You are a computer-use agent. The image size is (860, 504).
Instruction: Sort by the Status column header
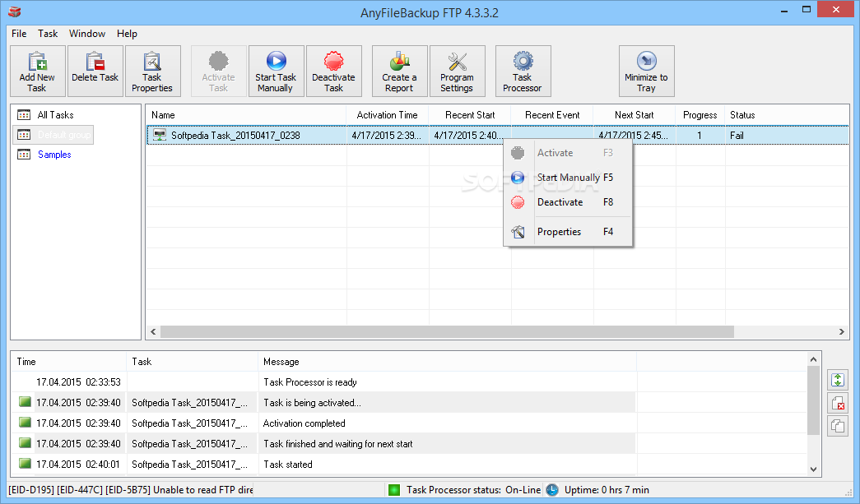point(787,115)
